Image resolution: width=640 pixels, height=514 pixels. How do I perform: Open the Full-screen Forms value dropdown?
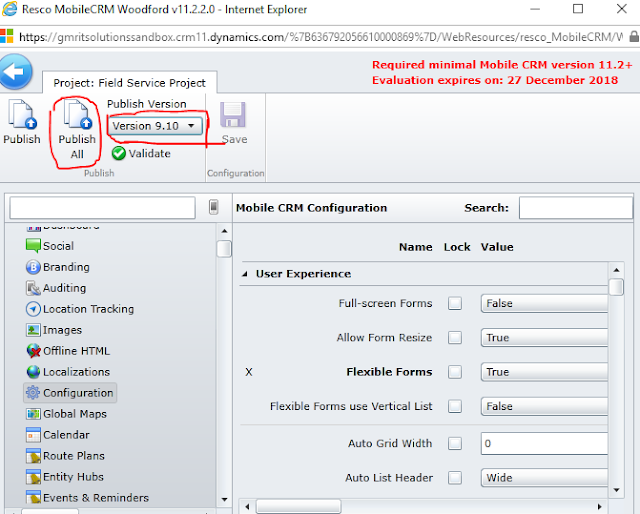click(544, 303)
